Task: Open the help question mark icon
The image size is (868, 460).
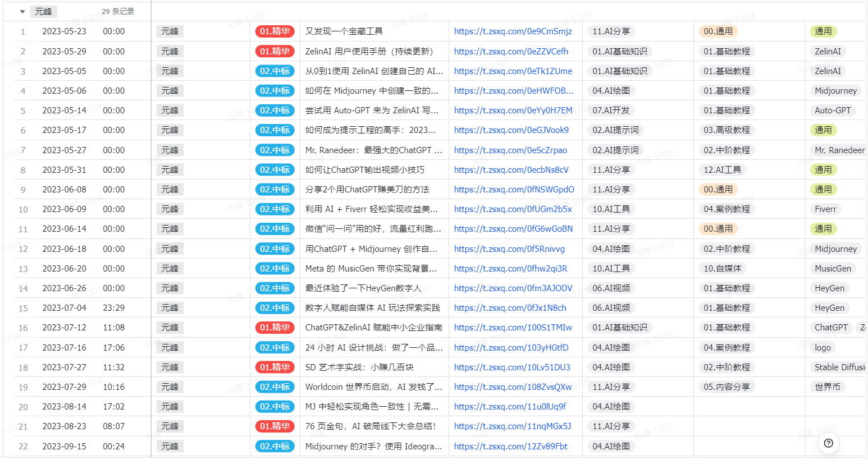Action: pos(828,443)
